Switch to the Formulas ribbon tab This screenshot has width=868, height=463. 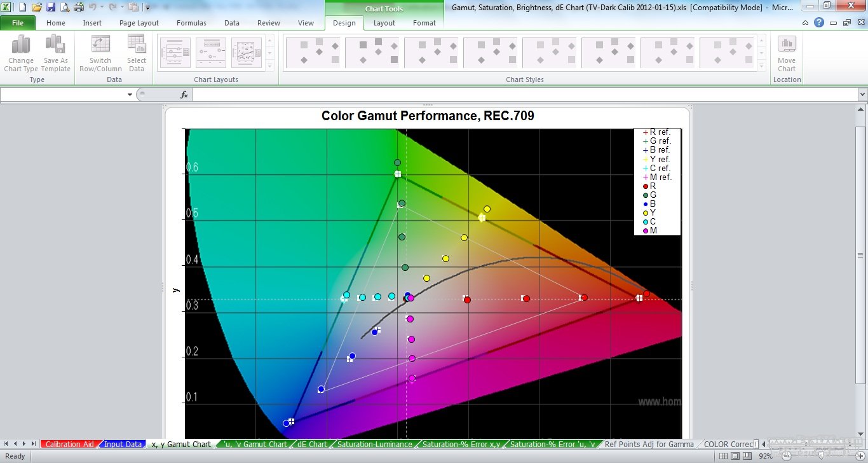(191, 23)
